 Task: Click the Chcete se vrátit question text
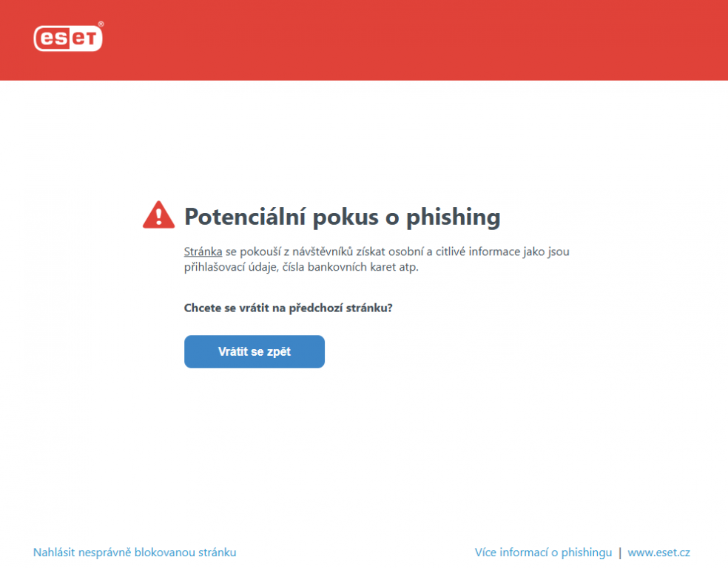point(289,308)
